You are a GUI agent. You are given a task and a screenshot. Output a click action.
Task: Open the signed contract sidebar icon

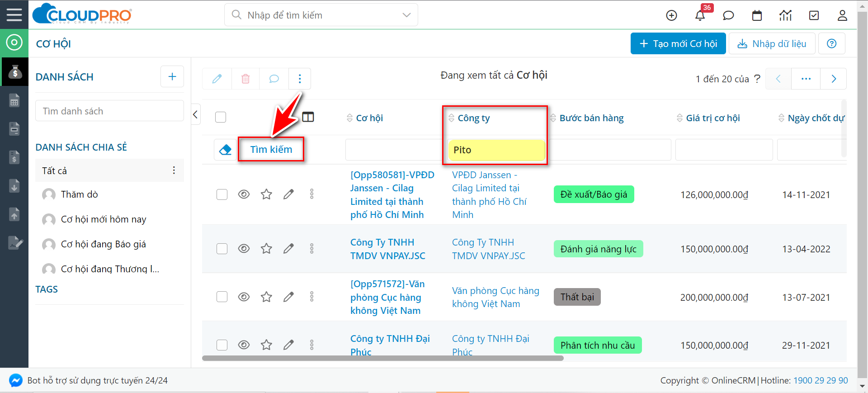(x=15, y=243)
